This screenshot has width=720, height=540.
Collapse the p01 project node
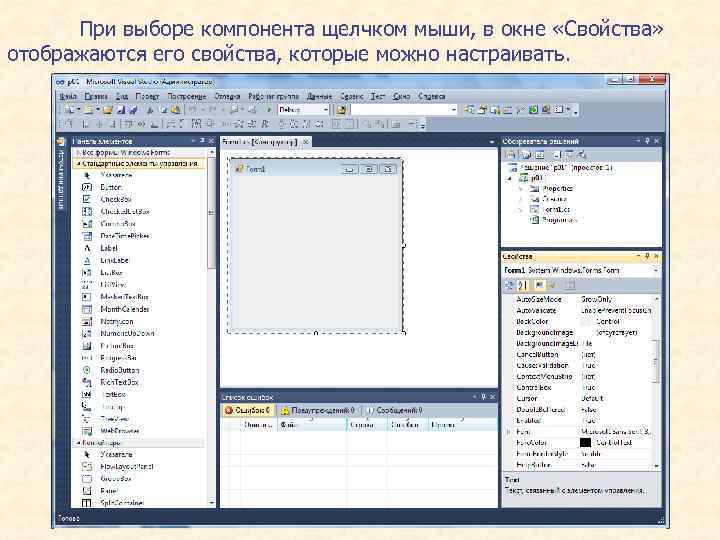coord(509,178)
